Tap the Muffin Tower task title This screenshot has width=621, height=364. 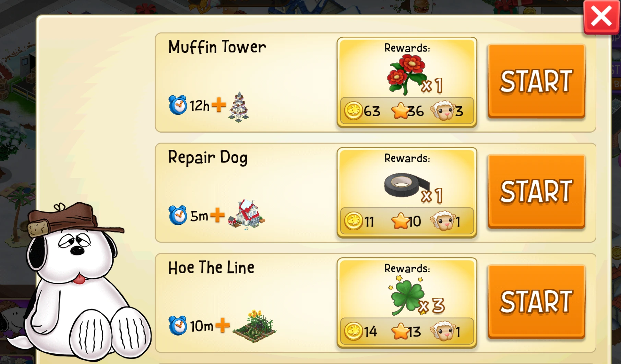(x=217, y=47)
